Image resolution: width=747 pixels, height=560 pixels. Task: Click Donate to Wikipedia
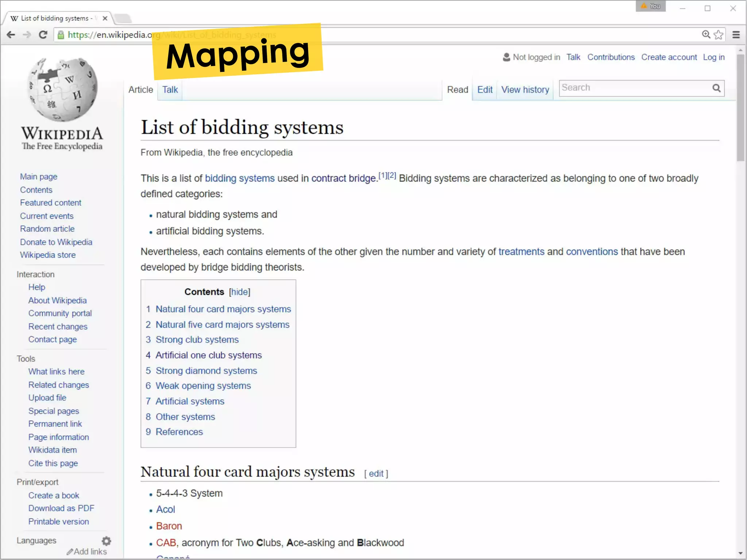56,242
